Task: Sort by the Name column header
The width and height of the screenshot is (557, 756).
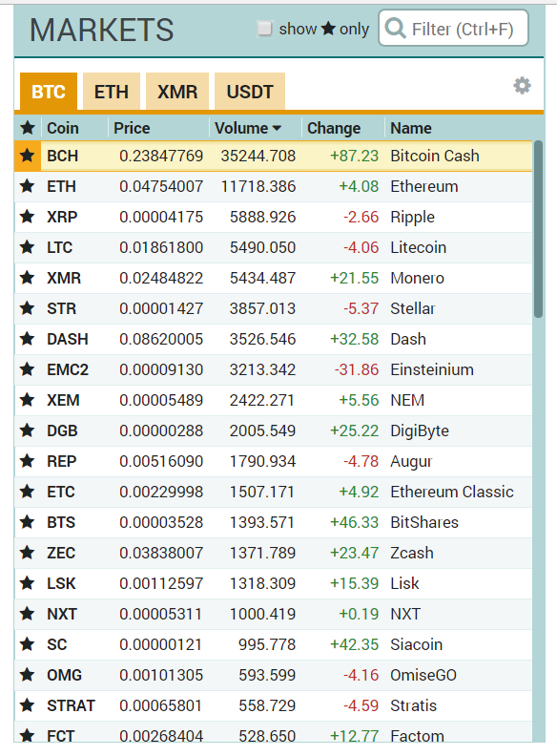Action: point(411,128)
